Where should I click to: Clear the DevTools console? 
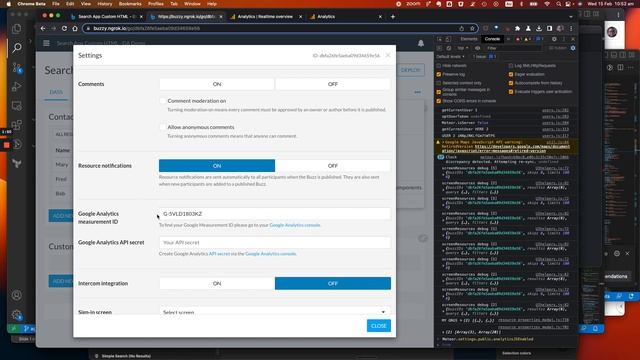pos(449,48)
